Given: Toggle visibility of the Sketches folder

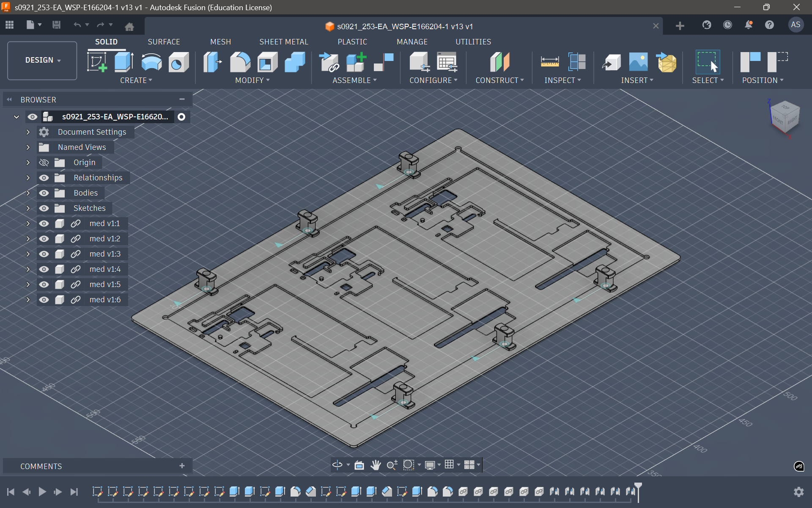Looking at the screenshot, I should pyautogui.click(x=44, y=208).
